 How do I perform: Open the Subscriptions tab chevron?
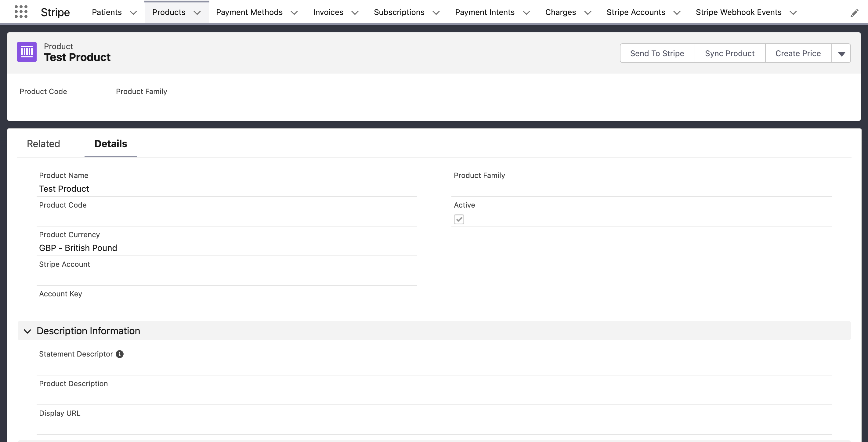coord(436,13)
